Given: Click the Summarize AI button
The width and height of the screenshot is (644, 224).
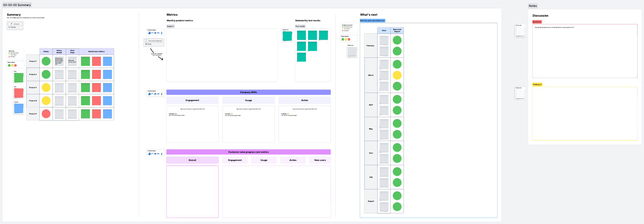Looking at the screenshot, I should click(15, 24).
